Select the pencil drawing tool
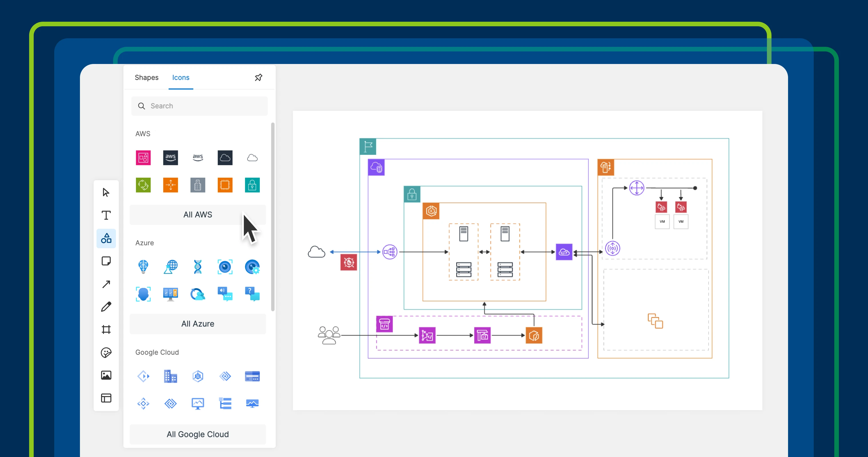This screenshot has height=457, width=868. coord(106,307)
